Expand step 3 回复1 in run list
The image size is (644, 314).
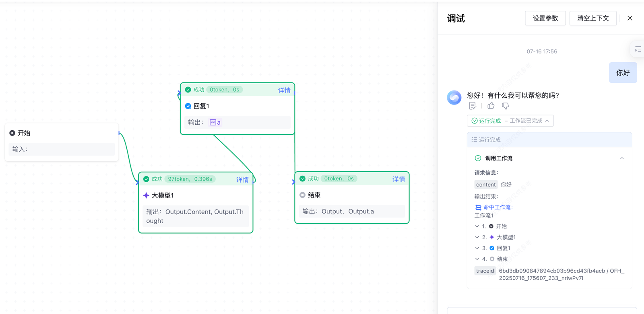[x=477, y=248]
